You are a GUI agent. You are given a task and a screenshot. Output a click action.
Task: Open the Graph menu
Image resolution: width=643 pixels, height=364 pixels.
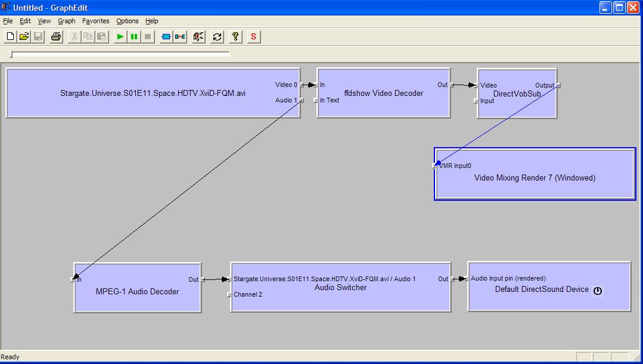[66, 21]
